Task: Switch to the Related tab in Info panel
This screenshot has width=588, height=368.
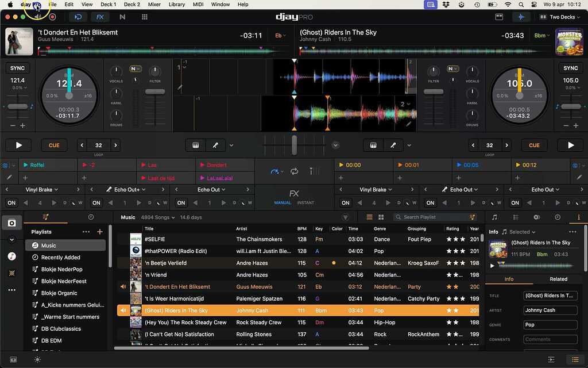Action: click(558, 279)
